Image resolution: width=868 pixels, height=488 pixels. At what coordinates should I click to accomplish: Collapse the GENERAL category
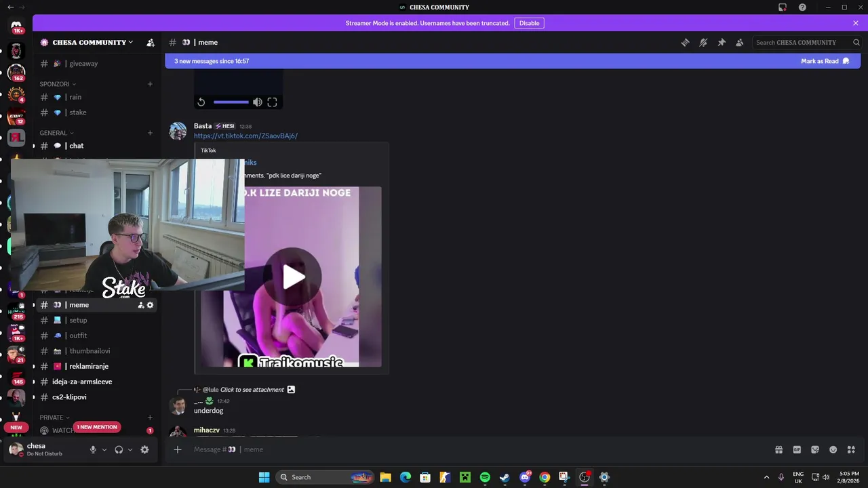coord(56,133)
